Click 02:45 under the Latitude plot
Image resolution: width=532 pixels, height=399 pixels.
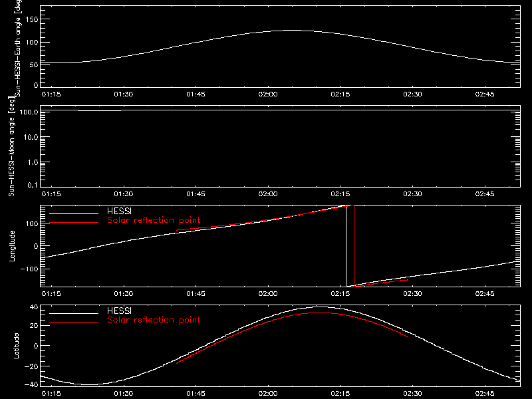[485, 394]
